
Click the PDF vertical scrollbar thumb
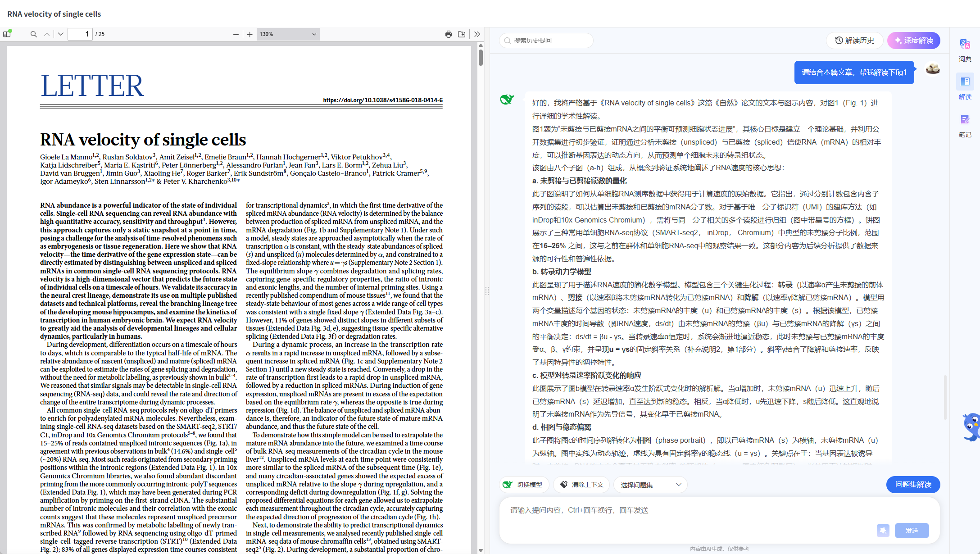(481, 57)
